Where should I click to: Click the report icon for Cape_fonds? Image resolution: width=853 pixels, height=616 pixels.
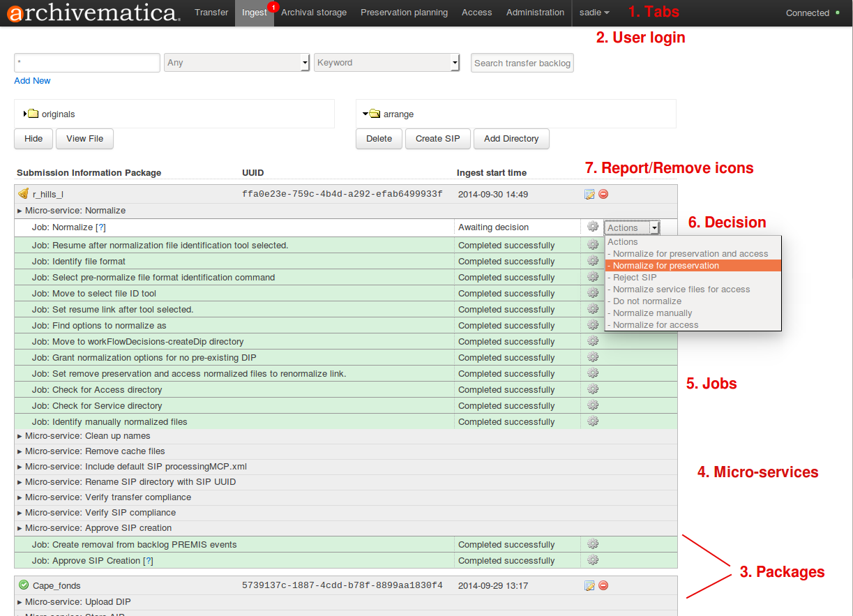(x=589, y=586)
